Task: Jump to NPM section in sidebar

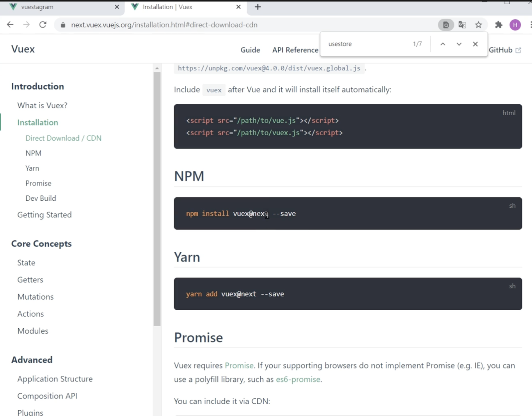Action: 33,153
